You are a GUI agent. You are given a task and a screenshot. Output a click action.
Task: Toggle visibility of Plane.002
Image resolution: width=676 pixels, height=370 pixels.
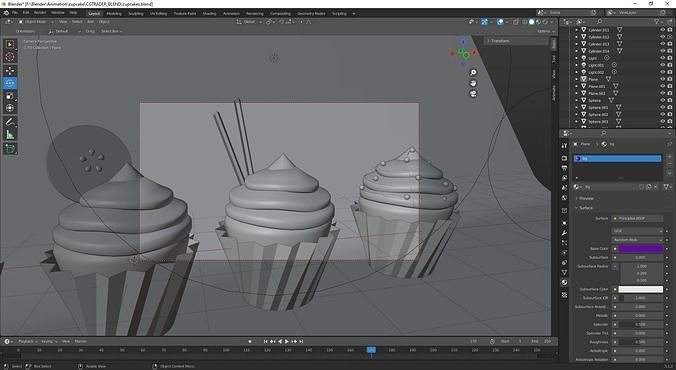662,94
